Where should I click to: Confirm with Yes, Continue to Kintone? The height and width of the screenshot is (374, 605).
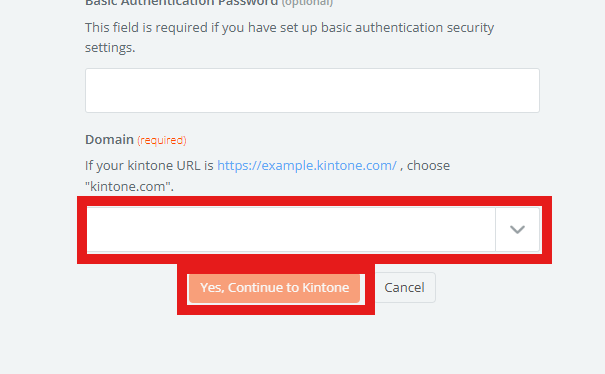274,288
